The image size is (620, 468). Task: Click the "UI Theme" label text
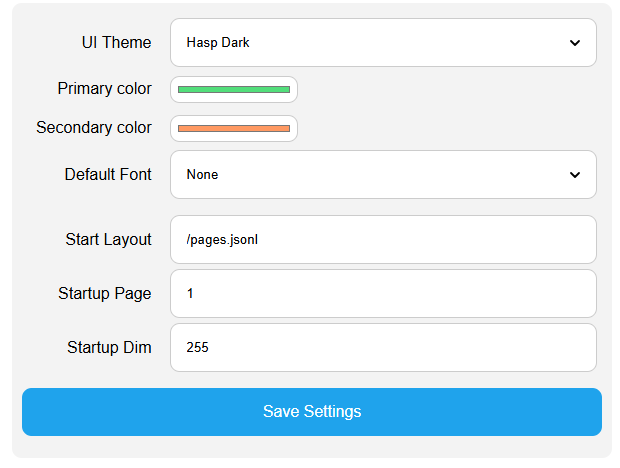(116, 43)
